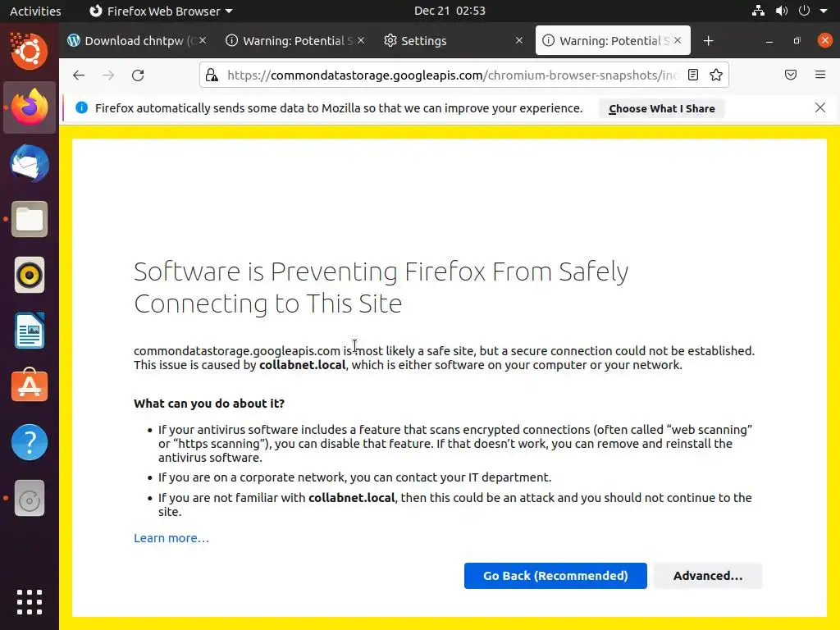840x630 pixels.
Task: Toggle reader view icon in address bar
Action: pyautogui.click(x=693, y=75)
